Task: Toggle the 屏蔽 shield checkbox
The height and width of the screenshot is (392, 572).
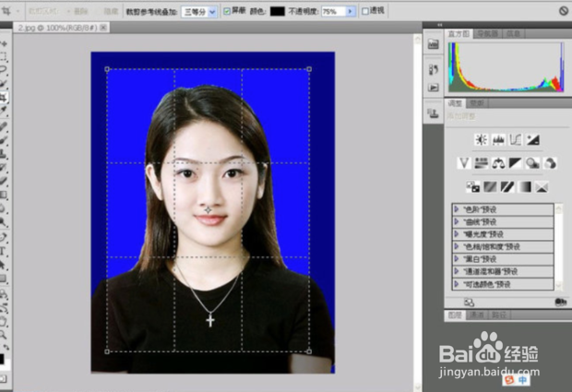Action: point(227,11)
